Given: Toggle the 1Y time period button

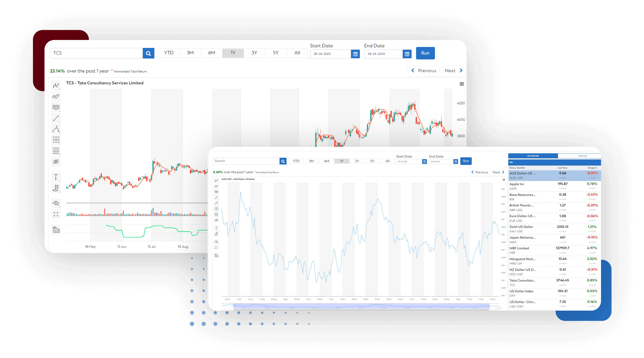Looking at the screenshot, I should [x=233, y=52].
